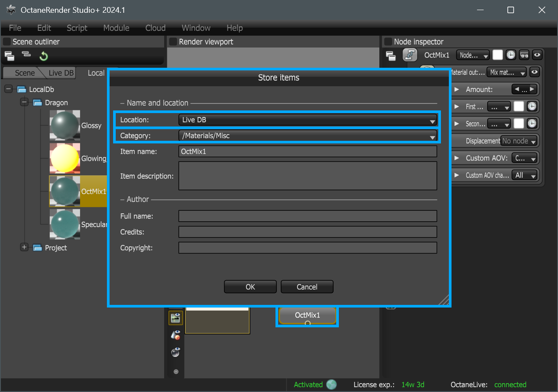
Task: Click the render-passes preview icon in graph toolbar
Action: coord(176,318)
